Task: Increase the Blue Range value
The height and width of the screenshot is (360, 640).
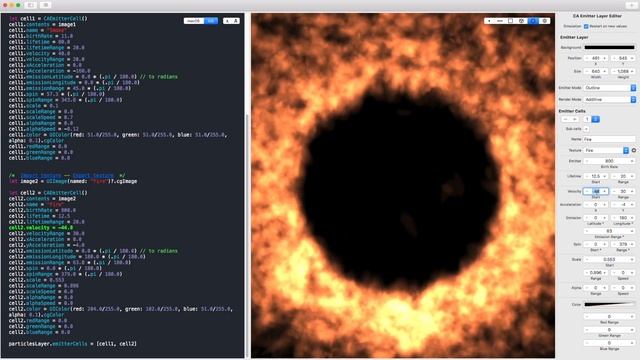Action: [632, 343]
